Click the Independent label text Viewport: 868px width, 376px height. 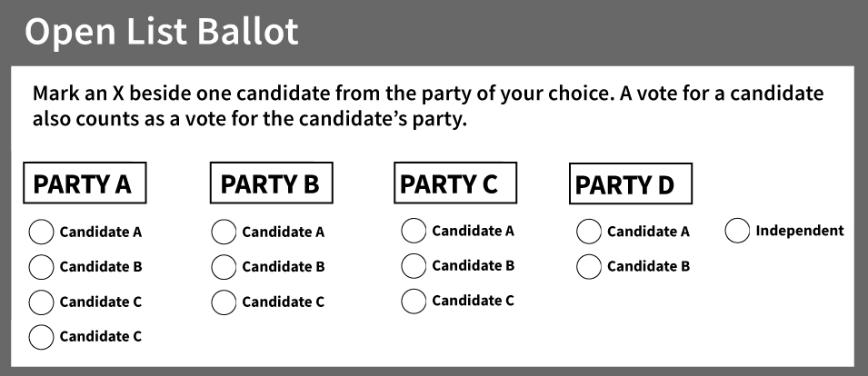click(799, 231)
